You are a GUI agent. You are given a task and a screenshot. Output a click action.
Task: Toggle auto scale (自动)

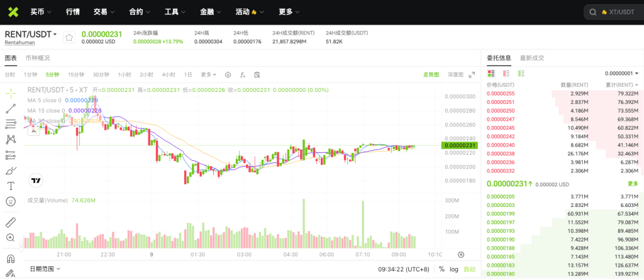pos(469,269)
